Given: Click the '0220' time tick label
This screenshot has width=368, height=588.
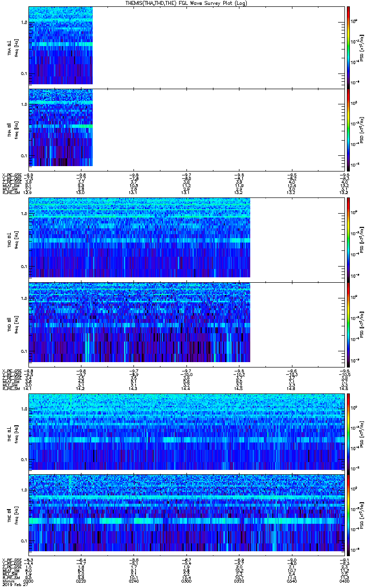Looking at the screenshot, I should [x=80, y=581].
